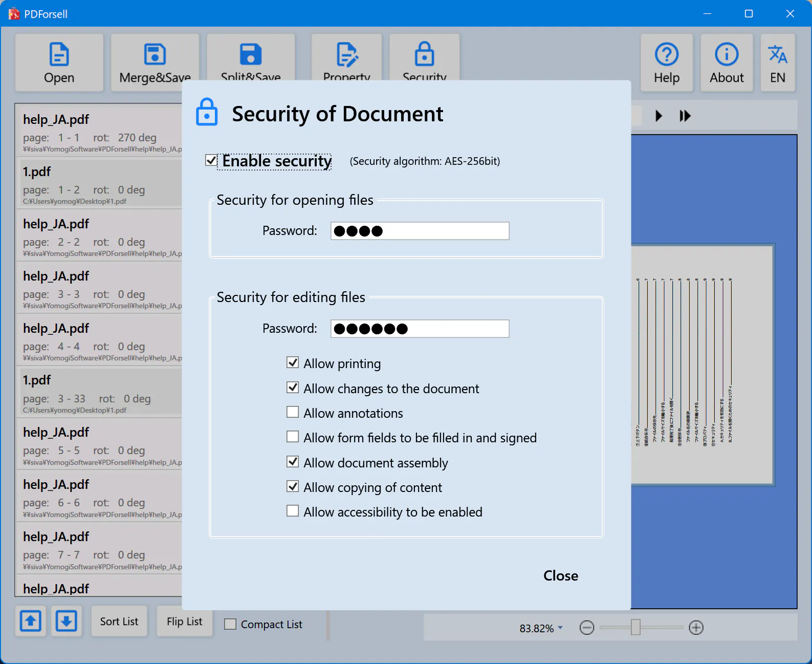Uncheck Enable security checkbox
Screen dimensions: 812x664
pyautogui.click(x=211, y=161)
